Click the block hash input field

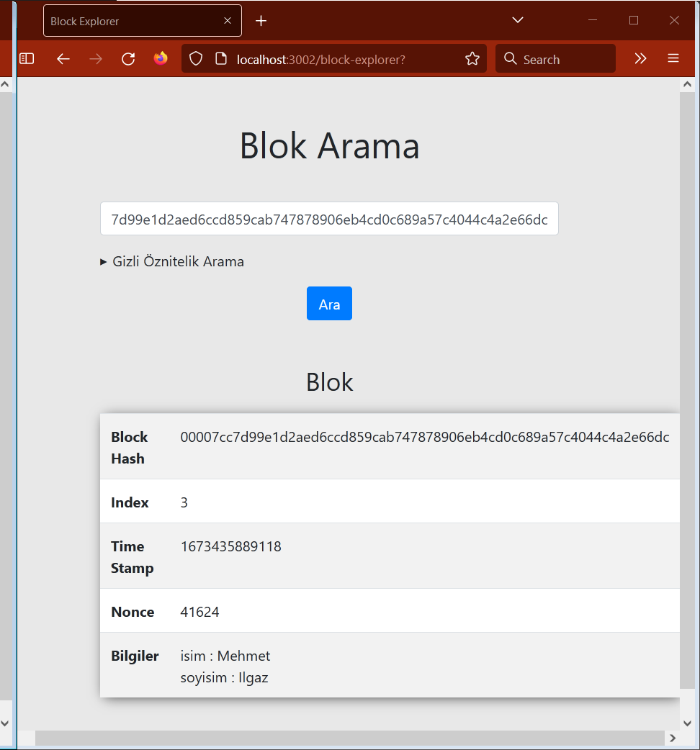click(329, 219)
